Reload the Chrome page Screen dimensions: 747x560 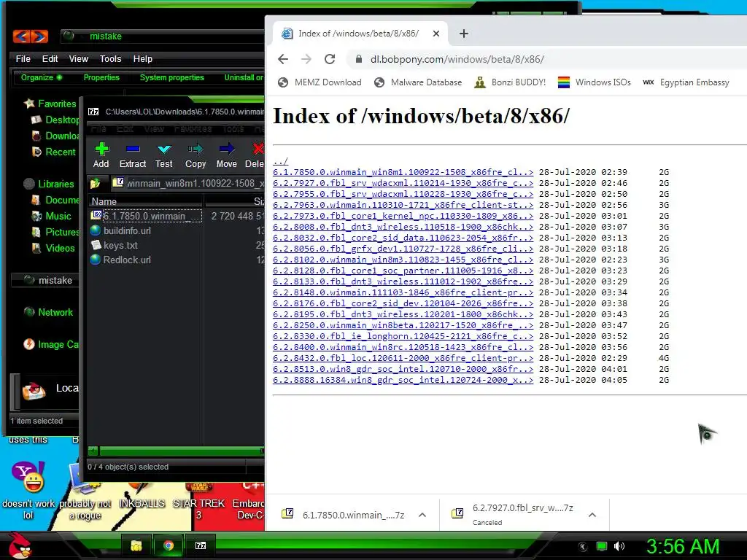(330, 59)
